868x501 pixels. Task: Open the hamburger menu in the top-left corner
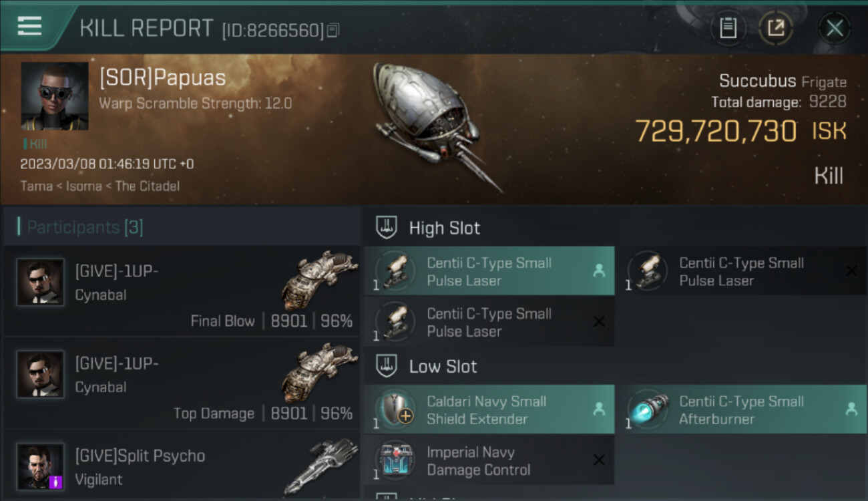tap(29, 26)
